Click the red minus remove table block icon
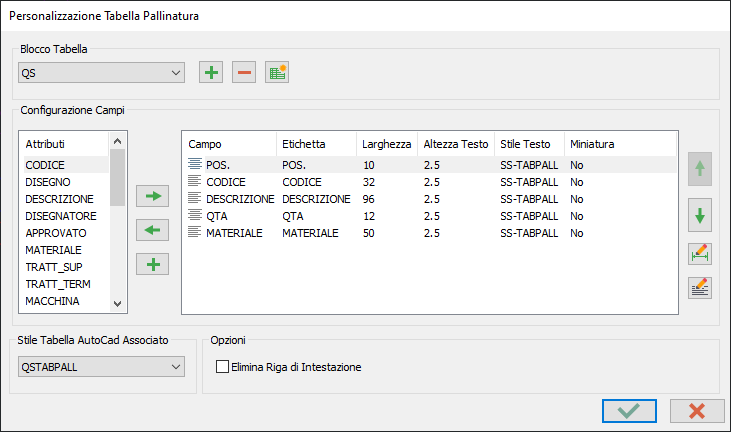Screen dimensions: 731x432 click(244, 72)
